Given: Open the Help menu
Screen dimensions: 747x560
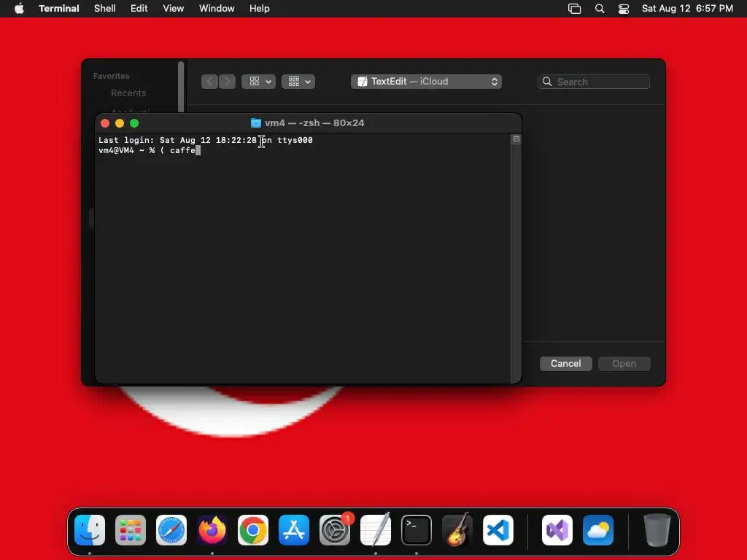Looking at the screenshot, I should [x=260, y=9].
